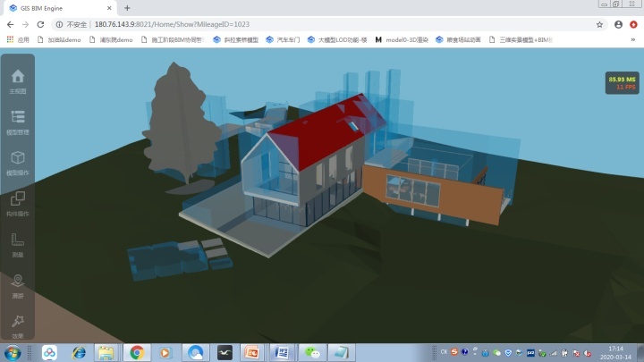Open the 施工阶段BIM bookmark
Viewport: 644px width, 362px height.
[173, 40]
